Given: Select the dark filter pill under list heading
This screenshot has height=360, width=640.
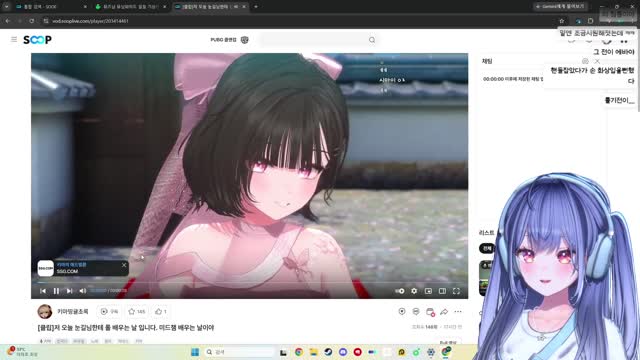Looking at the screenshot, I should pyautogui.click(x=487, y=248).
